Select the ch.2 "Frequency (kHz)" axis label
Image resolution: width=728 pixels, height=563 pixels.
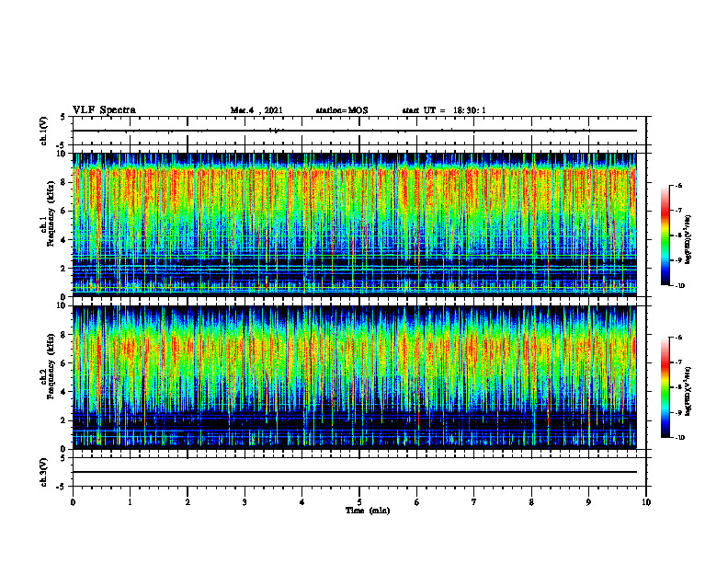(51, 366)
